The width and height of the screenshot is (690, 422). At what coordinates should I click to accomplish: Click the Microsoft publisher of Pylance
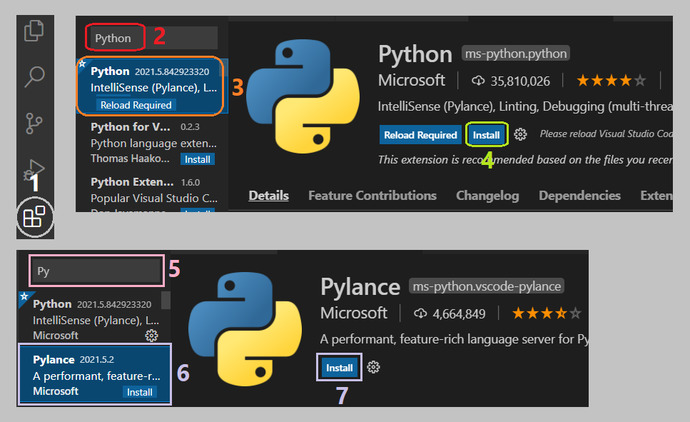(x=354, y=313)
